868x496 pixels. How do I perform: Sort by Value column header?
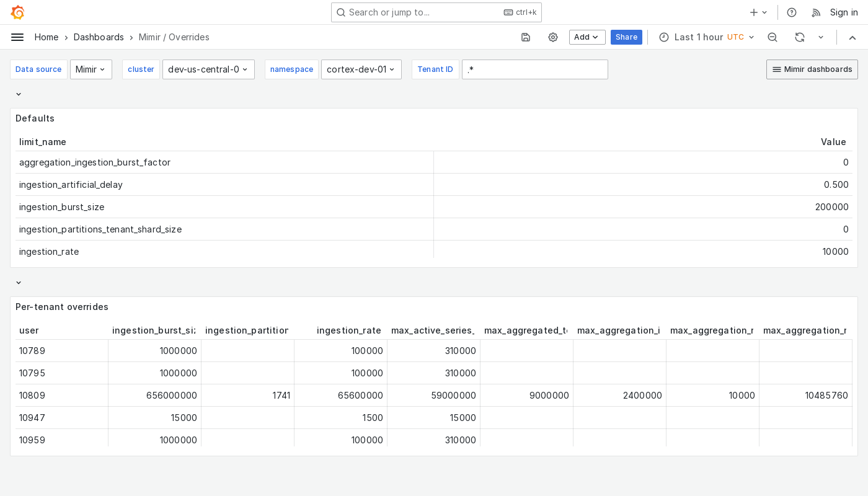pyautogui.click(x=833, y=142)
